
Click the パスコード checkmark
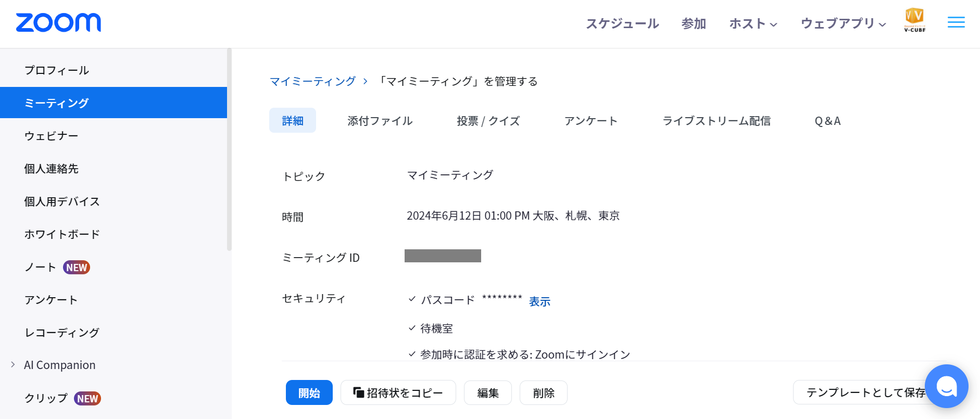click(412, 299)
